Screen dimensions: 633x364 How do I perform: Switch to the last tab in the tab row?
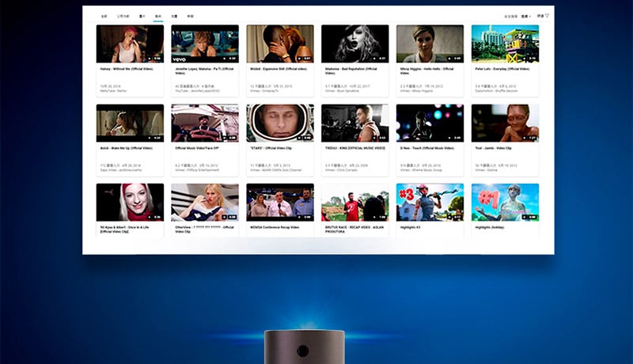click(190, 17)
